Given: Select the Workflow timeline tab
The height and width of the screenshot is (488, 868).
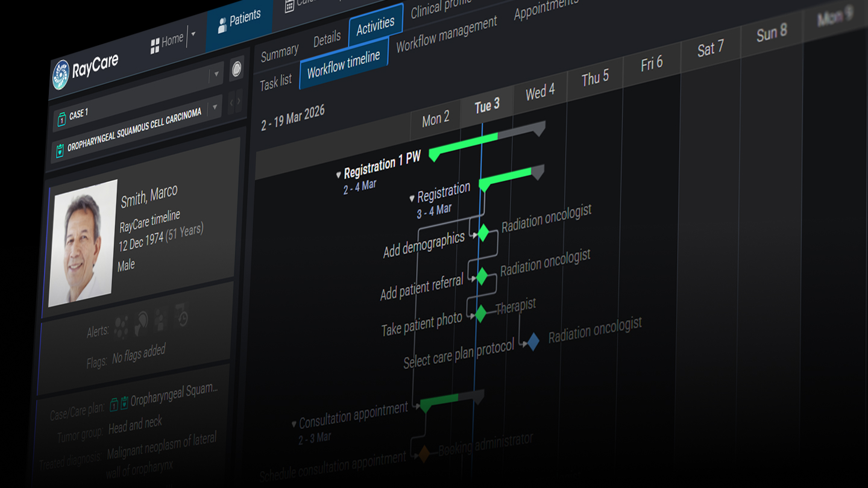Looking at the screenshot, I should pyautogui.click(x=344, y=64).
